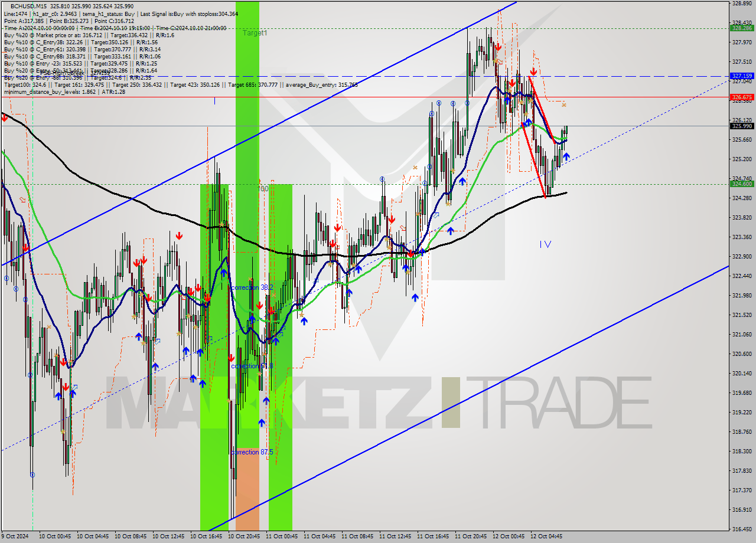Click the 325.200 price axis label
Screen dimensions: 756x543
click(x=742, y=159)
